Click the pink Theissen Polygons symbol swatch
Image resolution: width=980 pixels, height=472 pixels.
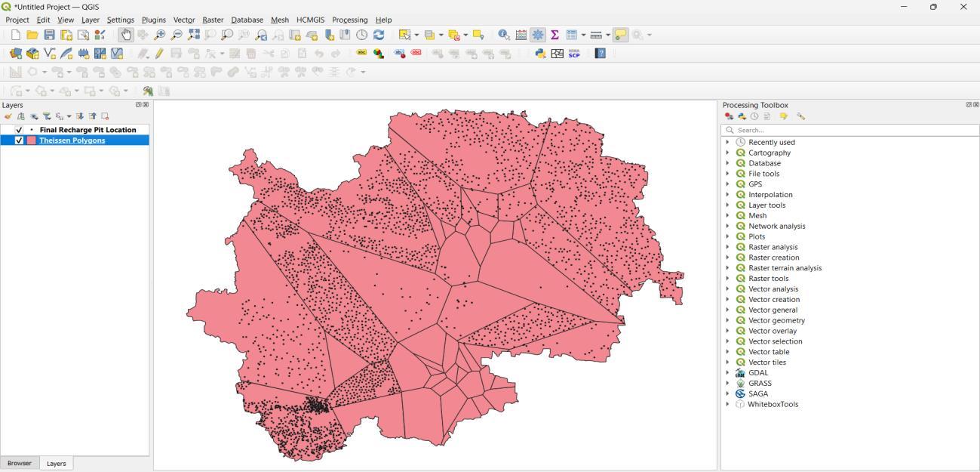pos(32,140)
